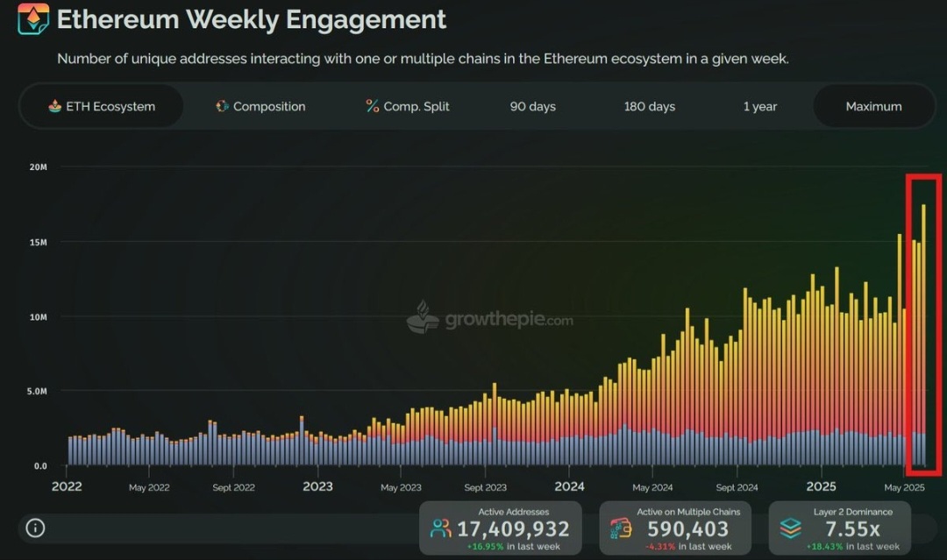Click the Active Addresses people icon
The width and height of the screenshot is (947, 560).
click(440, 528)
